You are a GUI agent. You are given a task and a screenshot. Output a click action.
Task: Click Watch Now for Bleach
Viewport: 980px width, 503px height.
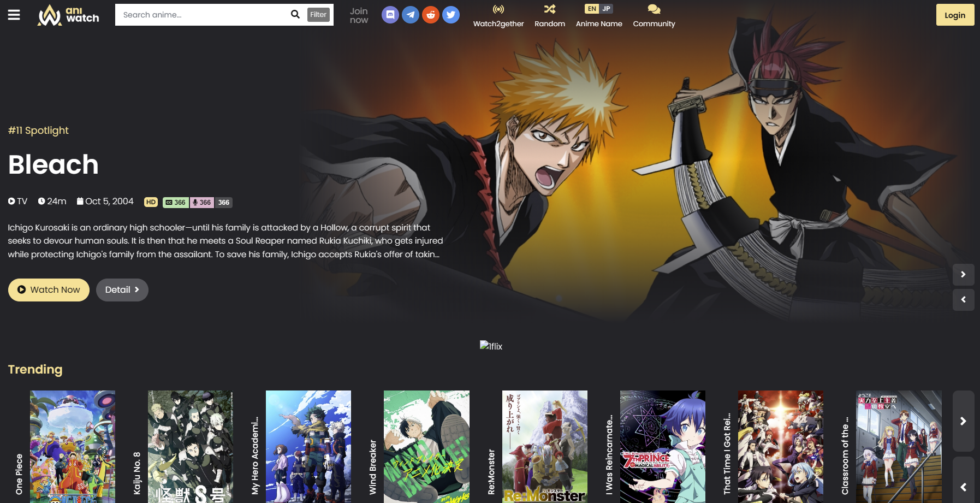(49, 290)
